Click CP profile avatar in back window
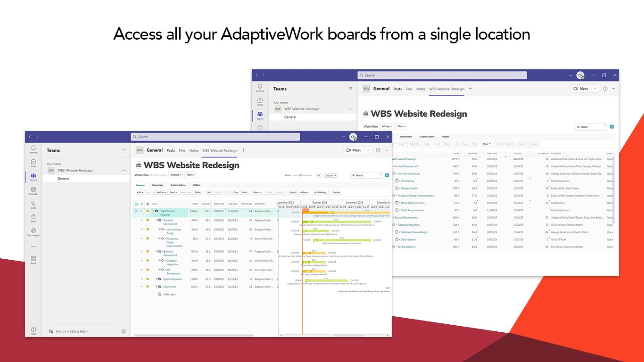Screen dimensions: 644x362 (x=580, y=75)
